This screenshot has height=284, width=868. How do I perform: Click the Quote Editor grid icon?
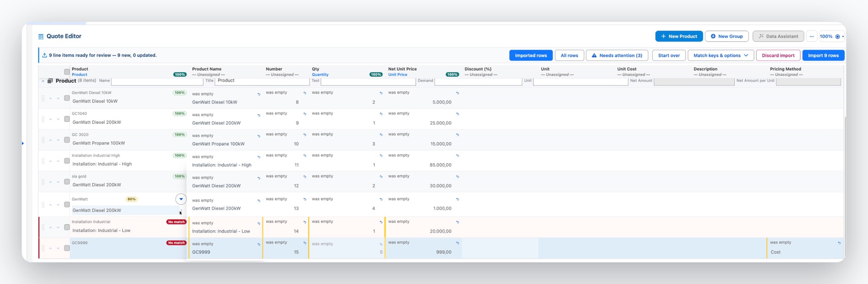(41, 37)
